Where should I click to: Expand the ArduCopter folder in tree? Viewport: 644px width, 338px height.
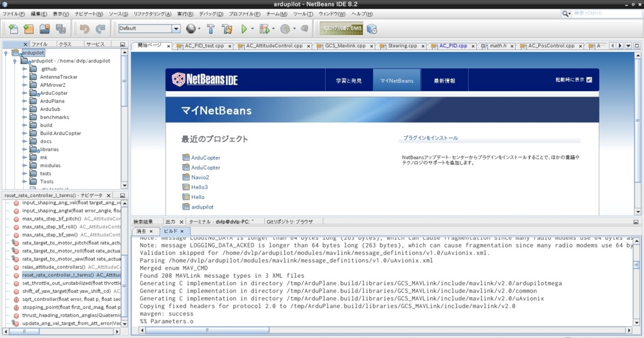25,93
